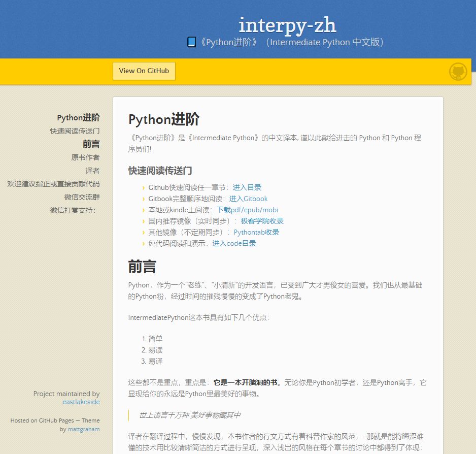The width and height of the screenshot is (476, 454).
Task: Click the arrow marker before 本地或kindle上阅读 item
Action: [143, 210]
